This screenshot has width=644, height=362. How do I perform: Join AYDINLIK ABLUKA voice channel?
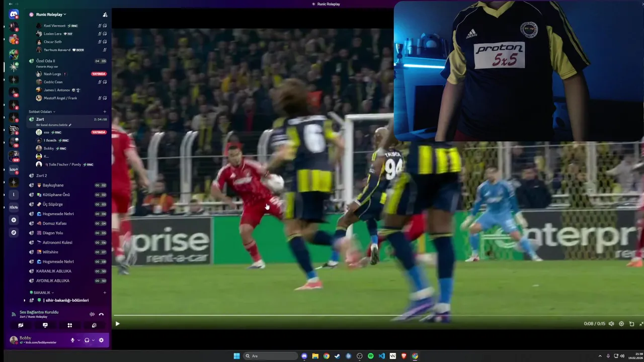[x=68, y=281]
